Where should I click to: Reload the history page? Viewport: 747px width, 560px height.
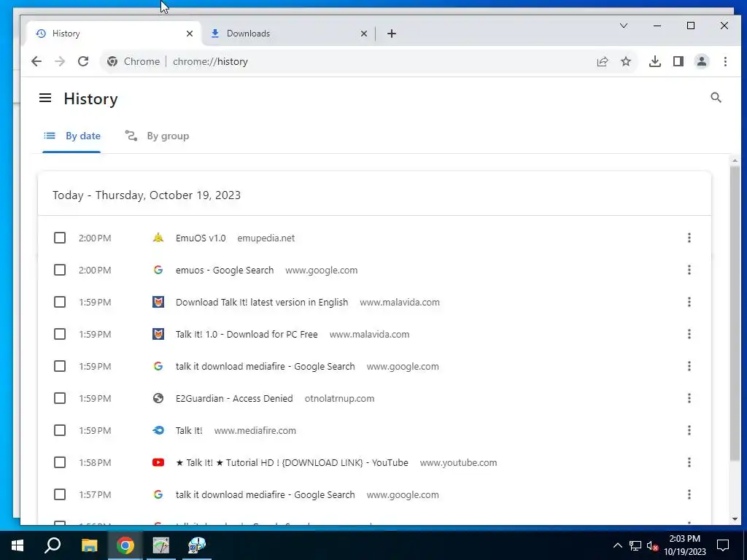[x=83, y=61]
